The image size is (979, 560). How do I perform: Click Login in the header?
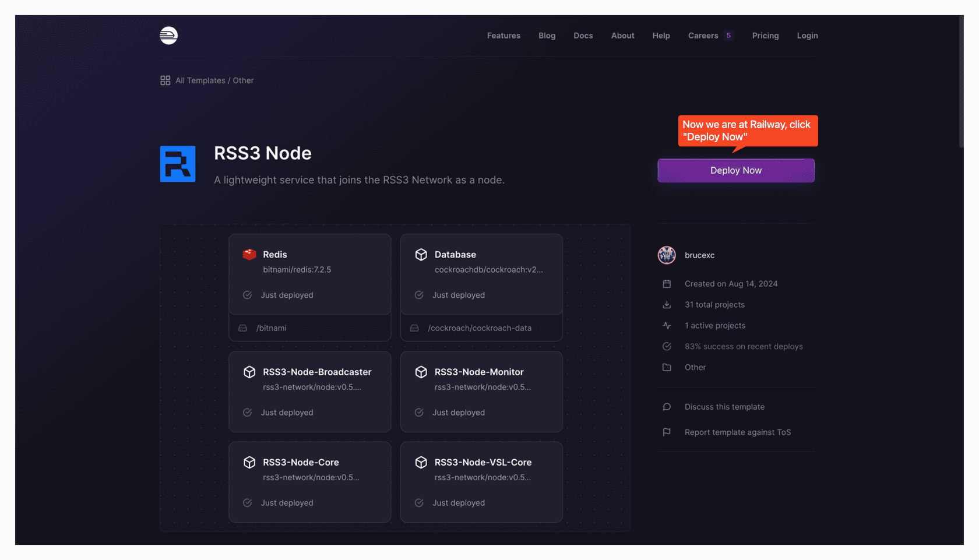(807, 36)
